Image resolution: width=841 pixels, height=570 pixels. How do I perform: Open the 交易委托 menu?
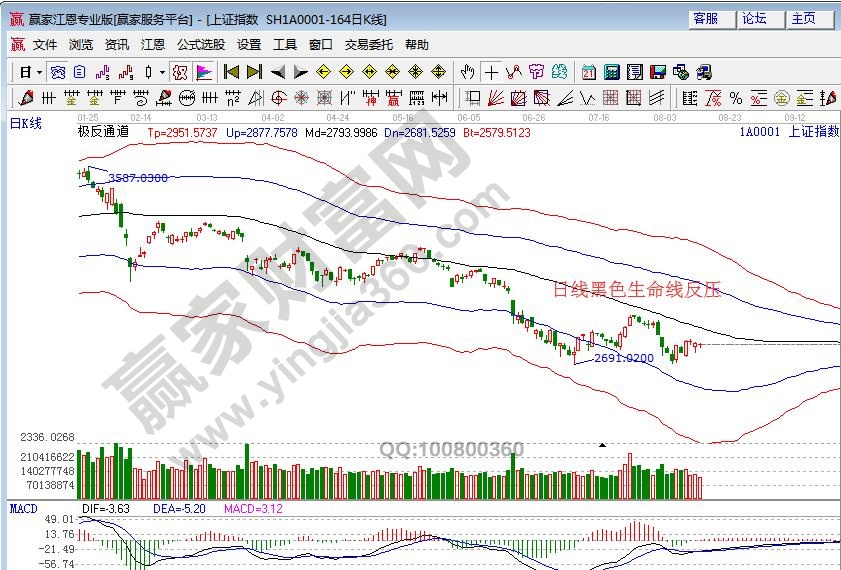(x=369, y=45)
